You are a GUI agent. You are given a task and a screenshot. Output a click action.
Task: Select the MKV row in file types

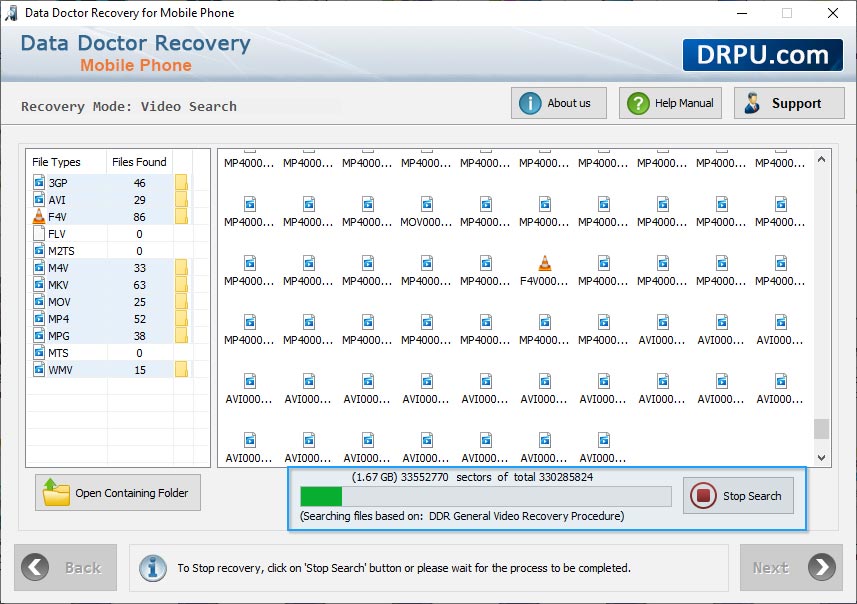[109, 285]
